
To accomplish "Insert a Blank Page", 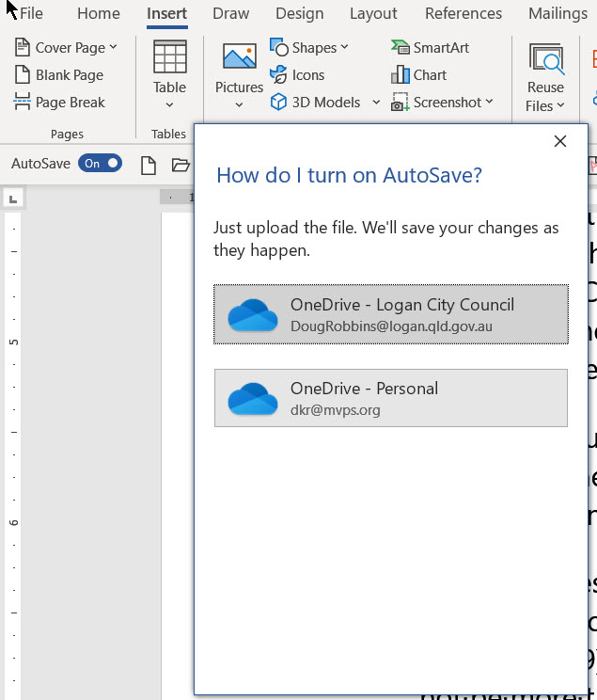I will pyautogui.click(x=59, y=75).
